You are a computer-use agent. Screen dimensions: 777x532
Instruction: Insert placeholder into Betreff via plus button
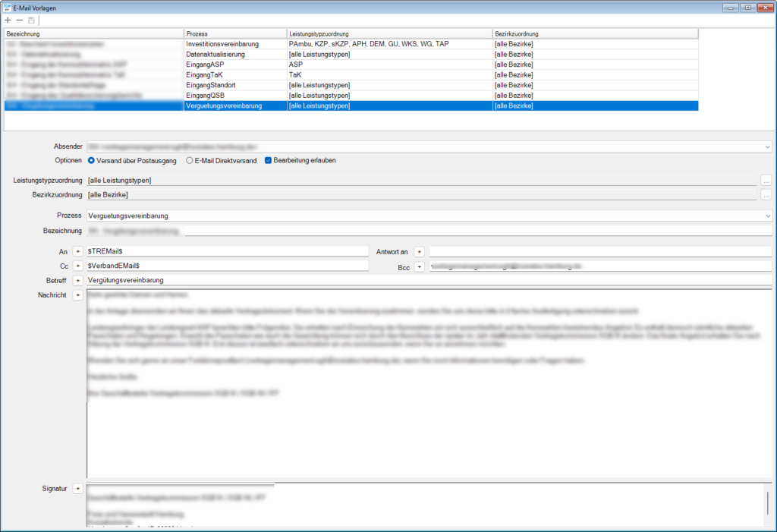coord(78,280)
